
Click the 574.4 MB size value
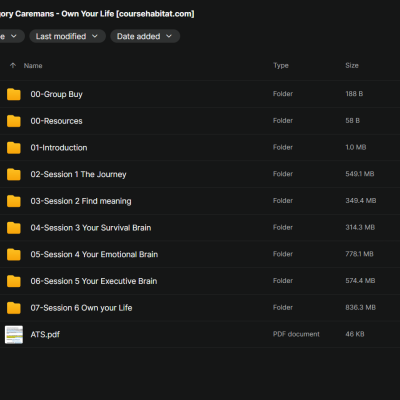pyautogui.click(x=360, y=280)
